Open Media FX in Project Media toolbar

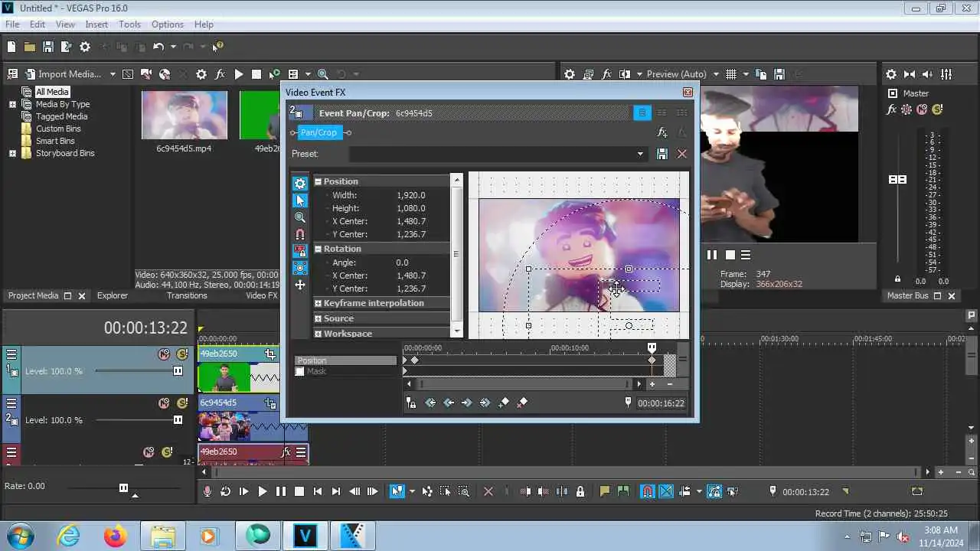click(x=220, y=74)
